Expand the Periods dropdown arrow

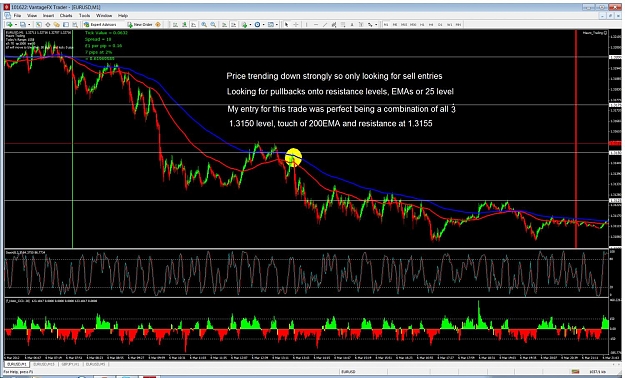pos(263,25)
